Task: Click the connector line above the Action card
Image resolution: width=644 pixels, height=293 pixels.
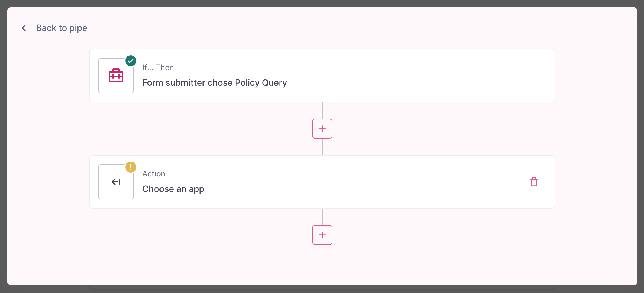Action: point(322,147)
